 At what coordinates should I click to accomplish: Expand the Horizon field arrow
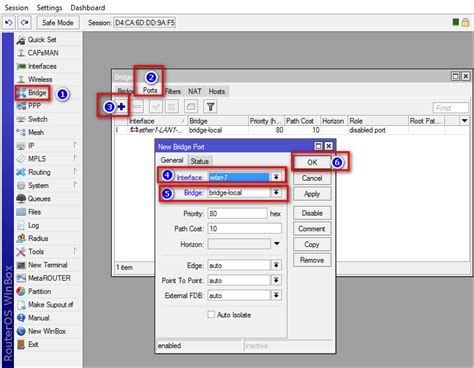(277, 244)
